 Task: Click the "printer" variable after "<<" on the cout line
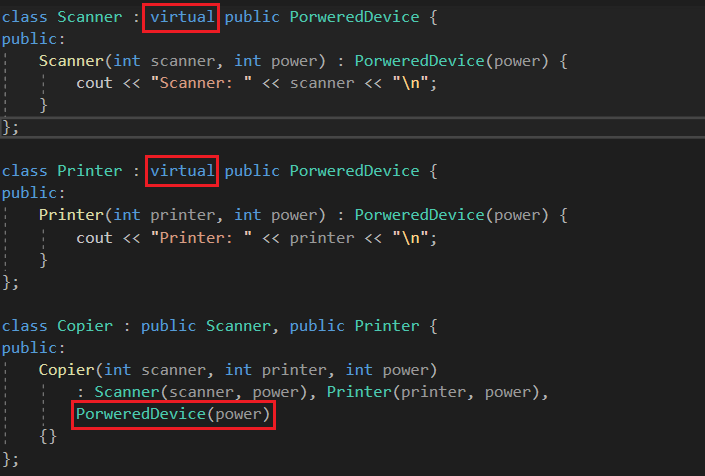(322, 238)
